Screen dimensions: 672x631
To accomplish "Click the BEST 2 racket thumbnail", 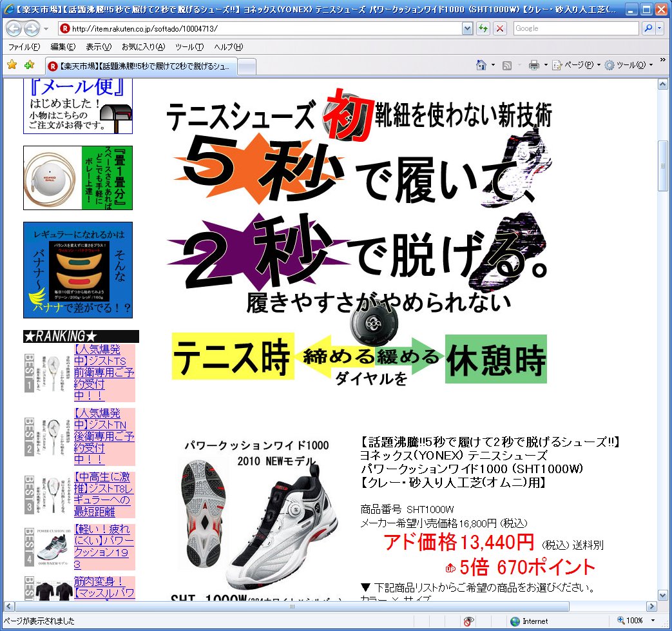I will coord(53,436).
